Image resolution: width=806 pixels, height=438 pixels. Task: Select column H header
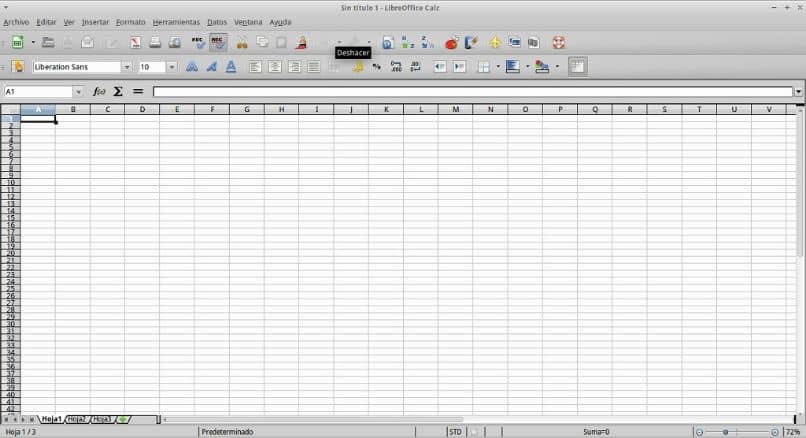point(281,109)
